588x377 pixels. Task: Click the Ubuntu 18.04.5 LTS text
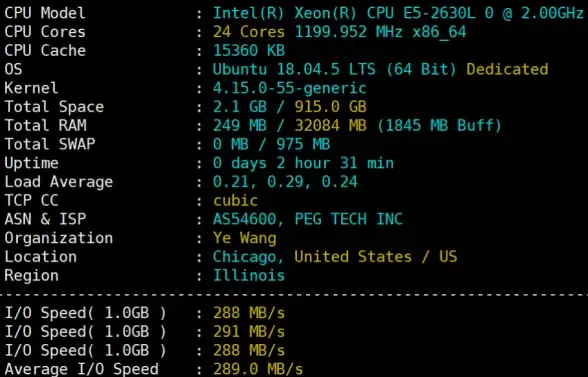(294, 69)
